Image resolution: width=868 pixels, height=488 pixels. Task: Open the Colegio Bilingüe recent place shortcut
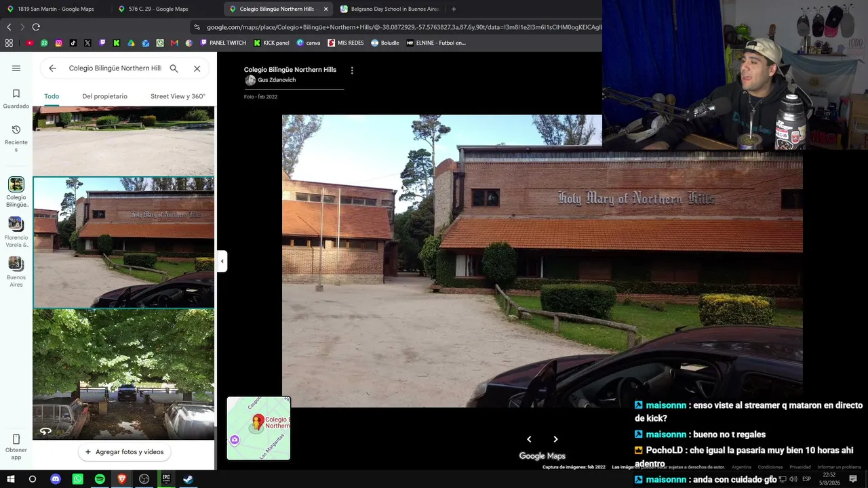tap(16, 192)
